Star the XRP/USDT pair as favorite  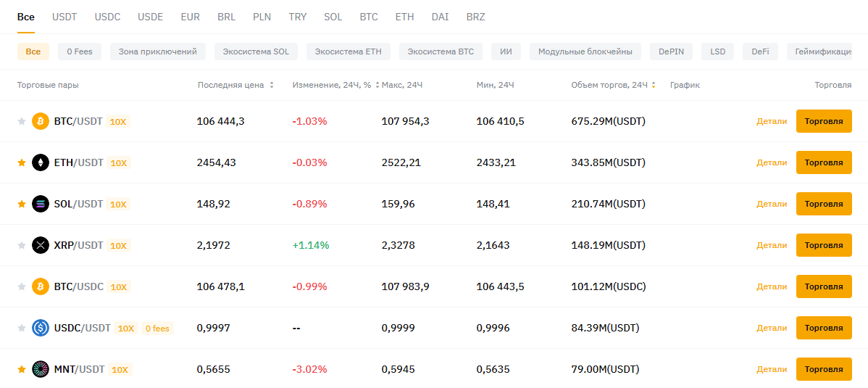click(x=22, y=245)
